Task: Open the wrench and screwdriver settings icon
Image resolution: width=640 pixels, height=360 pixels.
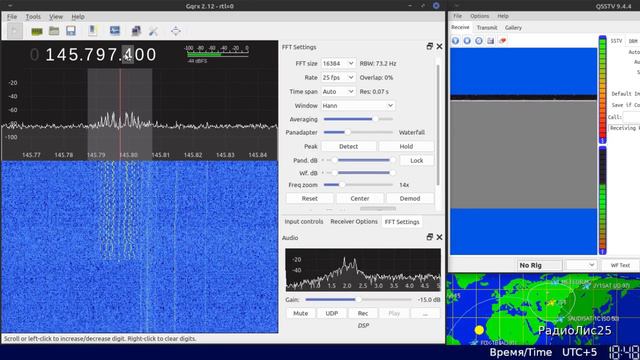Action: point(153,31)
